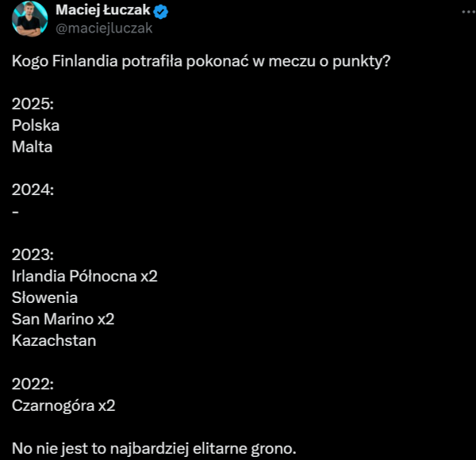Select the "Polska" line of text
The image size is (476, 460).
click(x=36, y=125)
